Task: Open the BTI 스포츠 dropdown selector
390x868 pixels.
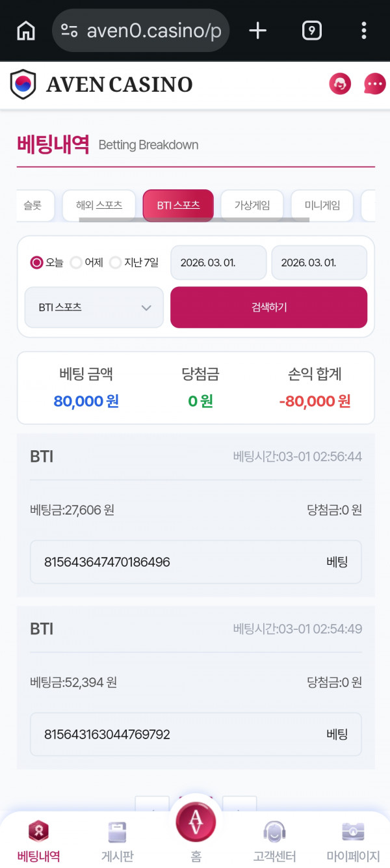Action: (x=94, y=307)
